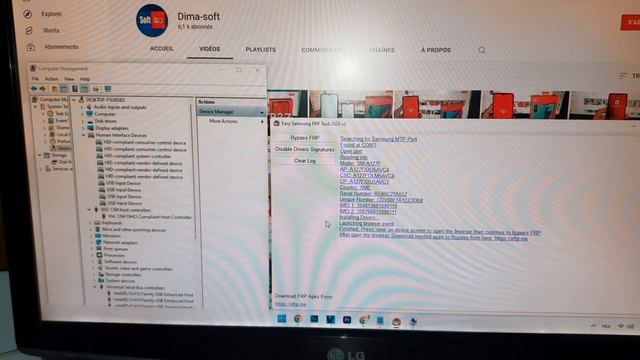Open File menu in Computer Management
640x360 pixels.
pyautogui.click(x=36, y=79)
